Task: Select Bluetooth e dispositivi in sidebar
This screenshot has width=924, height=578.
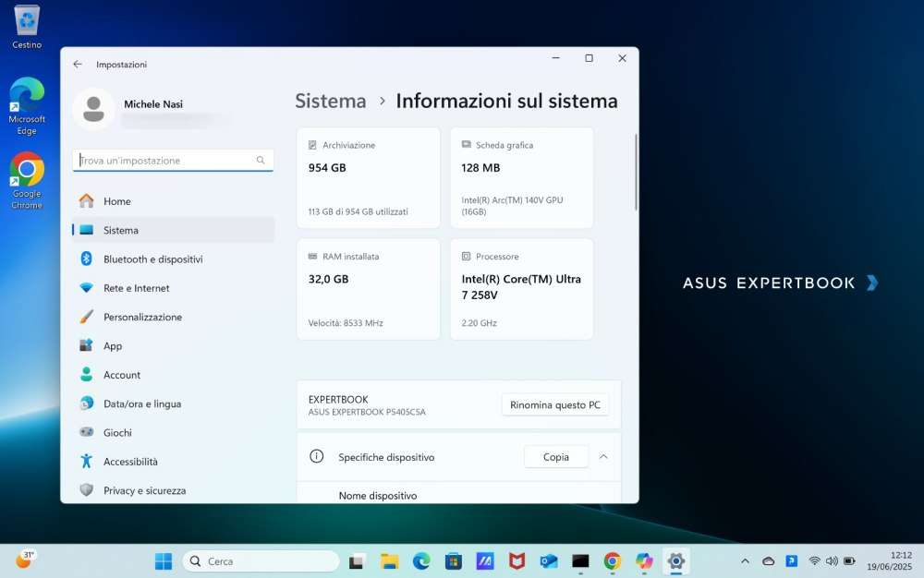Action: [x=152, y=259]
